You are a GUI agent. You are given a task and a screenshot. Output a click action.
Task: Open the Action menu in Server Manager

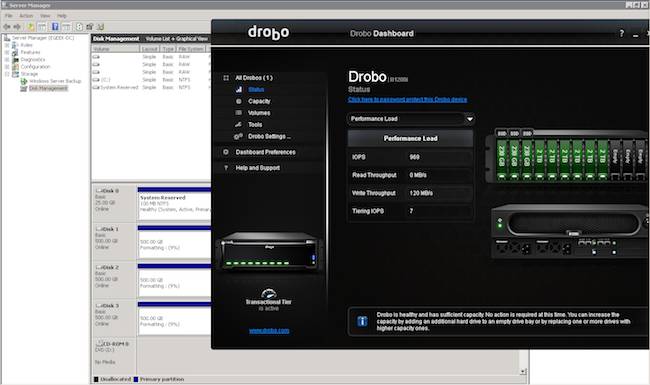26,16
